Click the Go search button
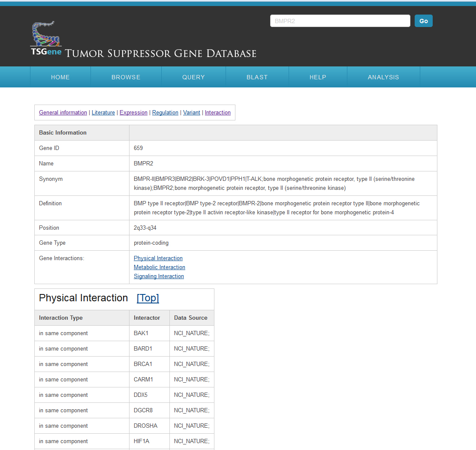 pyautogui.click(x=424, y=21)
